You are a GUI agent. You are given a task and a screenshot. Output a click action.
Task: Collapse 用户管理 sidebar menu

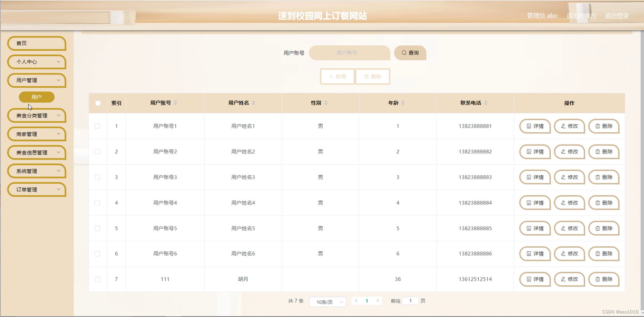click(37, 81)
